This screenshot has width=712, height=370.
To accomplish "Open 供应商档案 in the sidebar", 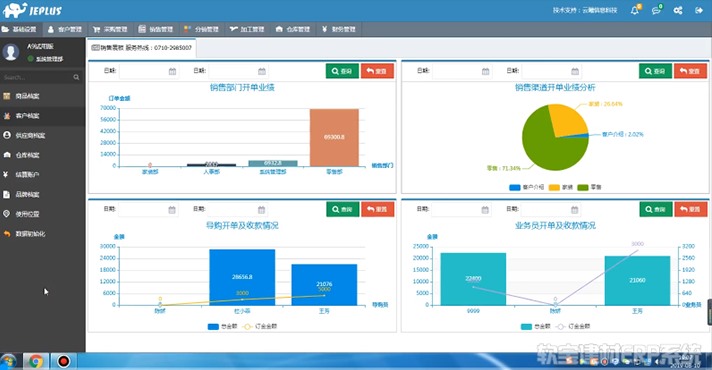I will 30,135.
